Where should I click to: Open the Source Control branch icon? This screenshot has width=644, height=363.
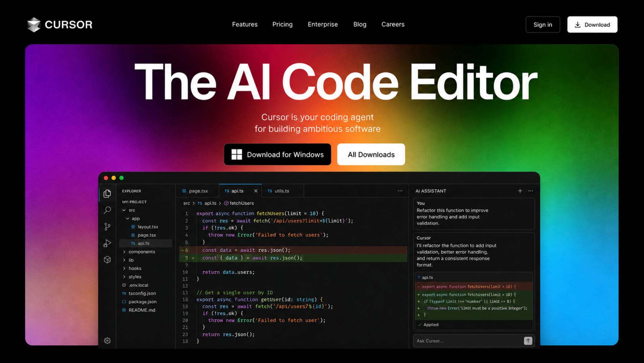pyautogui.click(x=107, y=227)
